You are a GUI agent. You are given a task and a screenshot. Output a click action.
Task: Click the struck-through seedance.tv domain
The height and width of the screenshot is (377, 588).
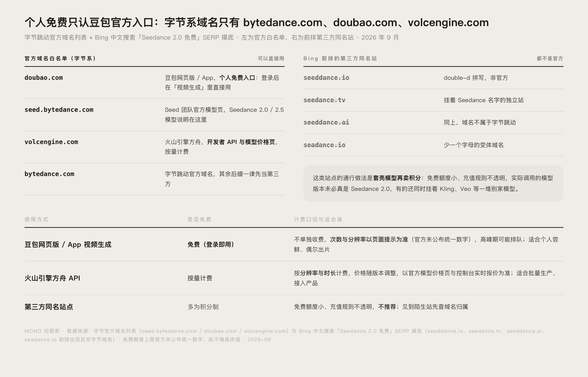(x=324, y=100)
